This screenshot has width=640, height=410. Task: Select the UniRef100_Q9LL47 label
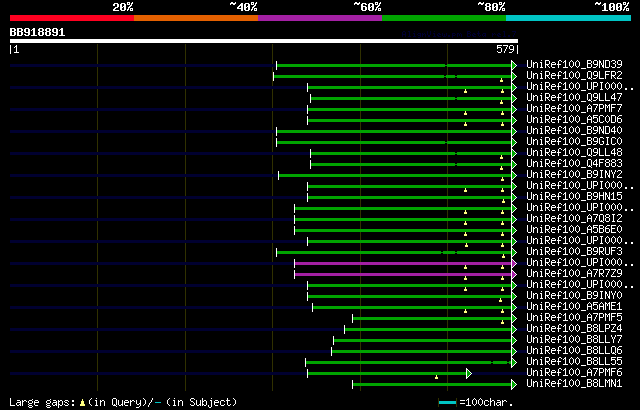point(574,98)
